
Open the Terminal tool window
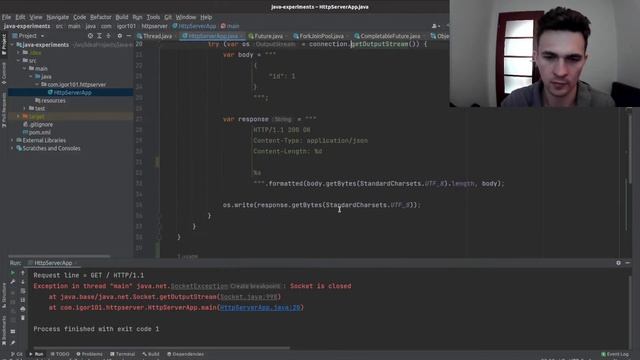click(x=122, y=354)
